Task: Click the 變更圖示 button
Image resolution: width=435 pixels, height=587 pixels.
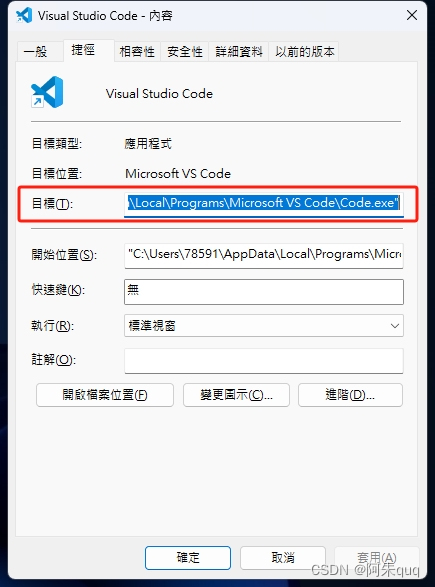Action: pos(236,395)
